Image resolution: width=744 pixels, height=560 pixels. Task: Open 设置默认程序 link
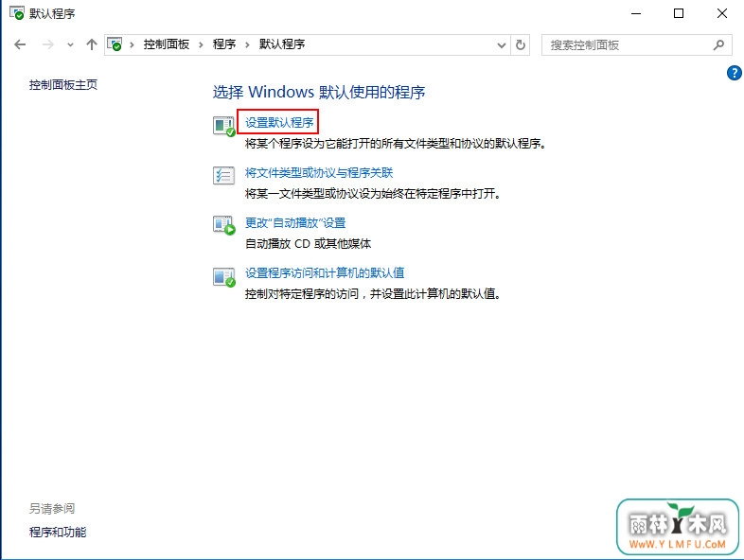[x=279, y=122]
